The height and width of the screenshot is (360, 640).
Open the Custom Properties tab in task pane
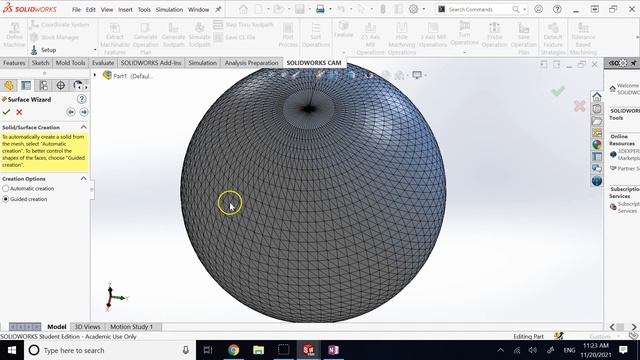[x=597, y=157]
